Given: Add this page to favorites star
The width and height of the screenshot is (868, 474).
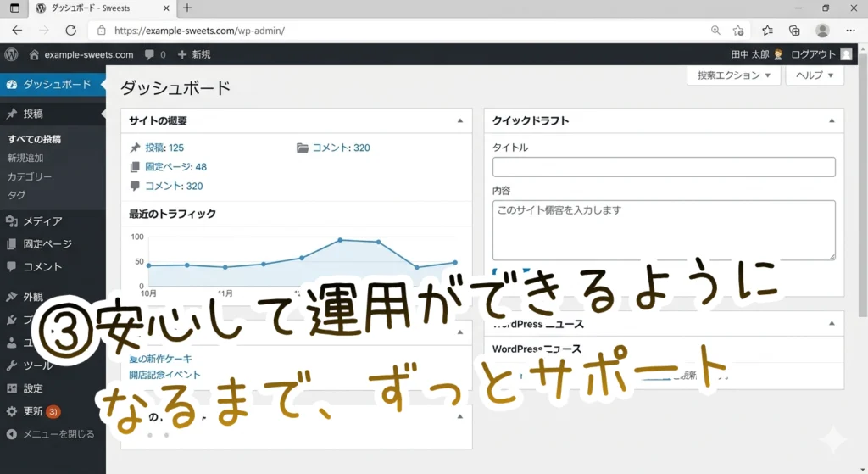Looking at the screenshot, I should click(x=738, y=31).
